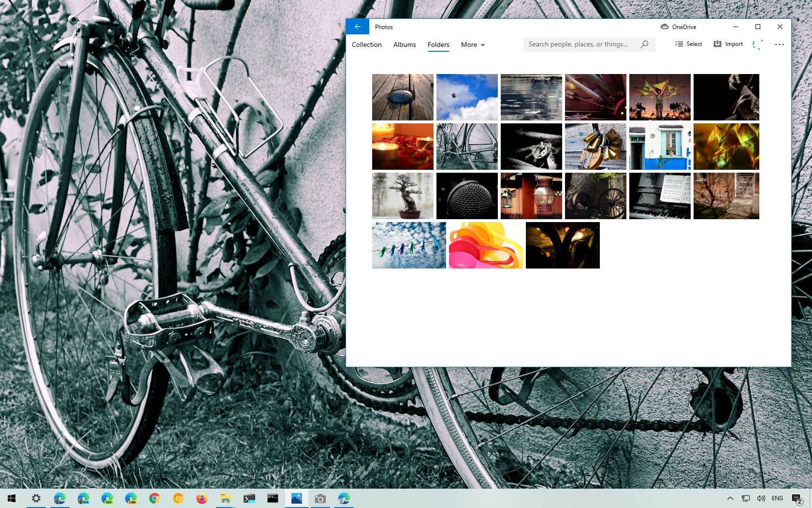Click the ENG language indicator
The width and height of the screenshot is (812, 508).
point(777,498)
